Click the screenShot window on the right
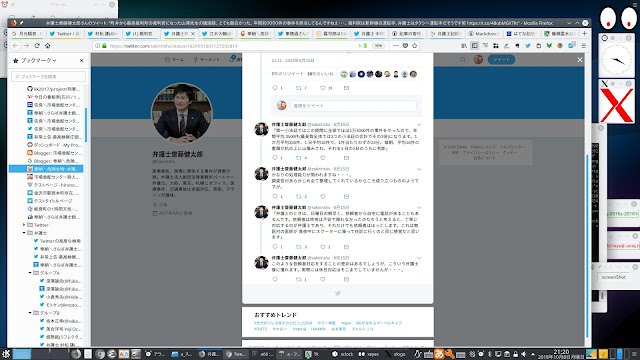 coord(613,277)
